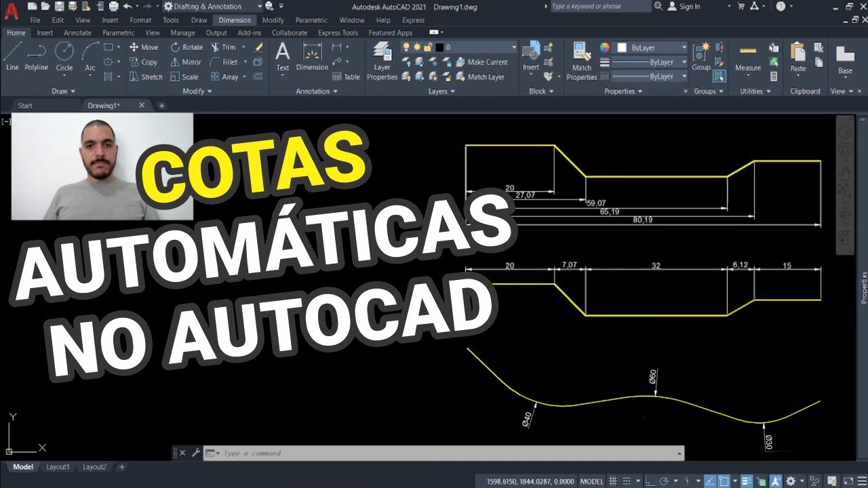Click the object color wheel icon
The width and height of the screenshot is (868, 488).
coord(605,47)
